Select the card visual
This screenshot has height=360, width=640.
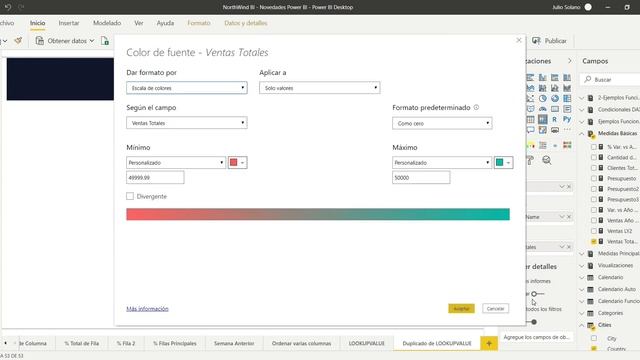[x=555, y=109]
